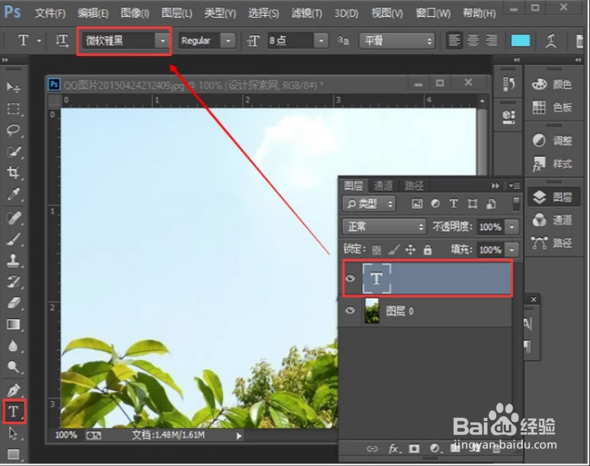The width and height of the screenshot is (590, 466).
Task: Select the Eyedropper tool
Action: (13, 194)
